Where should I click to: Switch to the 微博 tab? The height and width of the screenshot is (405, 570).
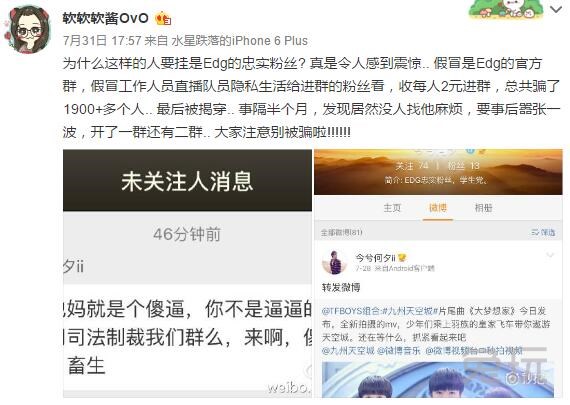click(x=438, y=208)
